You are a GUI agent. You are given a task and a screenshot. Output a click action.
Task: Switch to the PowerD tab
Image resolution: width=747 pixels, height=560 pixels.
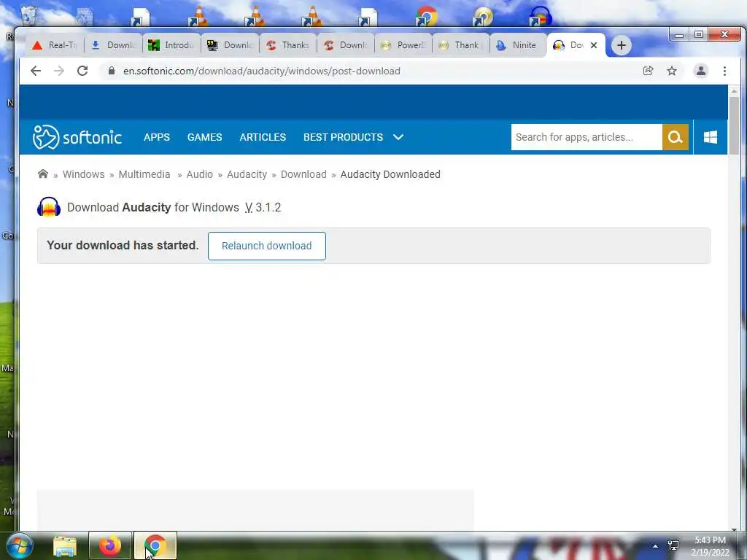tap(403, 45)
